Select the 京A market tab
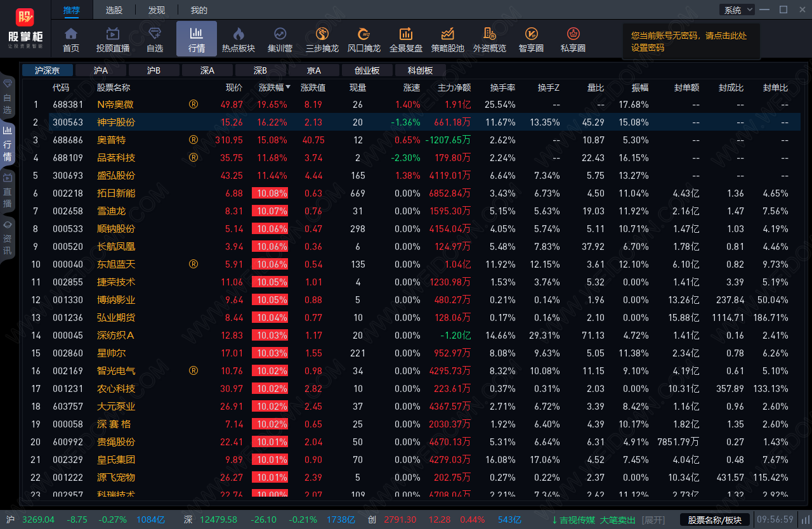The height and width of the screenshot is (529, 812). pyautogui.click(x=314, y=70)
